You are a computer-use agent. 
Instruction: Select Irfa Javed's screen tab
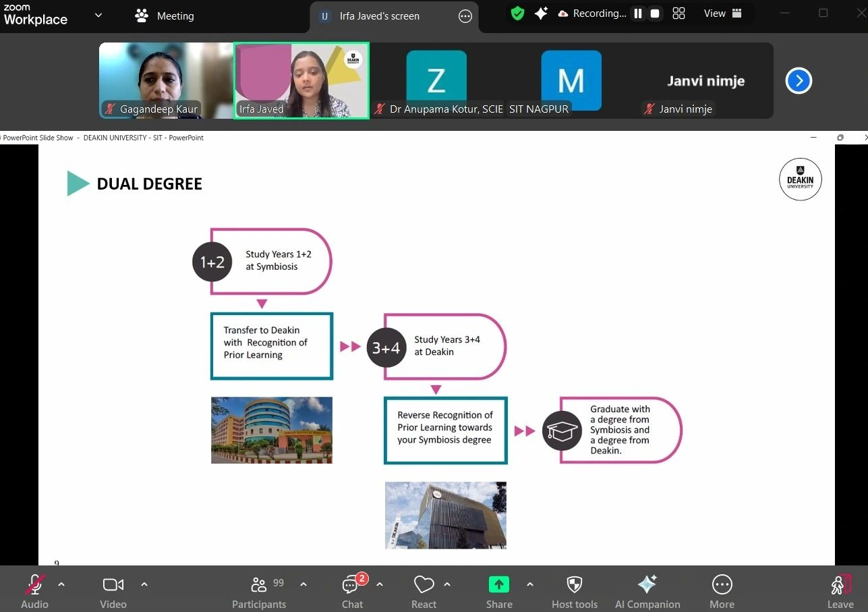[379, 16]
